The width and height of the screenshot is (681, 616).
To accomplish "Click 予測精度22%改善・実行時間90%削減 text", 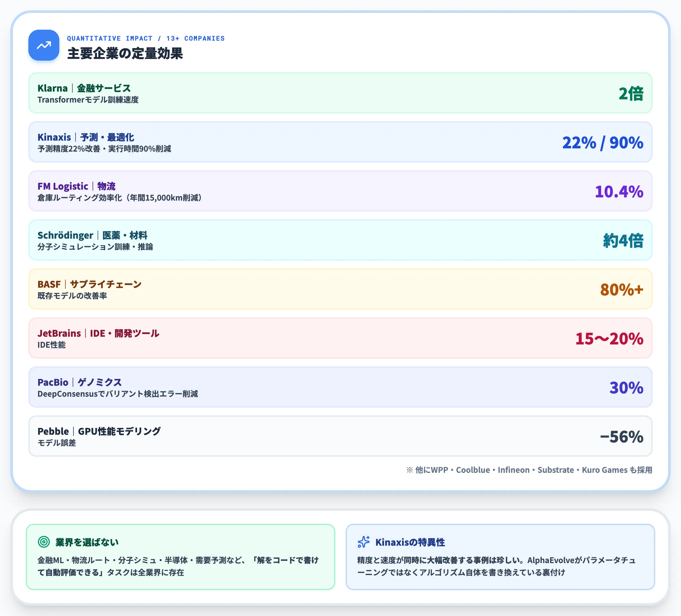I will pos(104,149).
